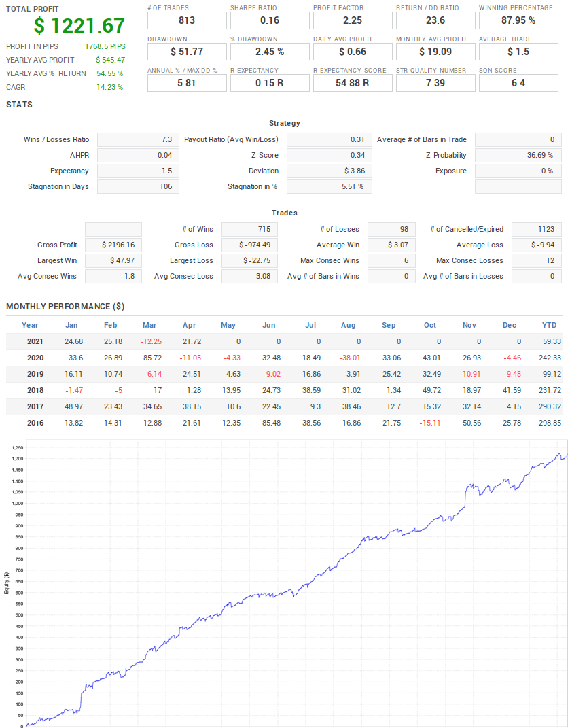Click the Winning Percentage value 87.95 %
Image resolution: width=570 pixels, height=728 pixels.
518,20
